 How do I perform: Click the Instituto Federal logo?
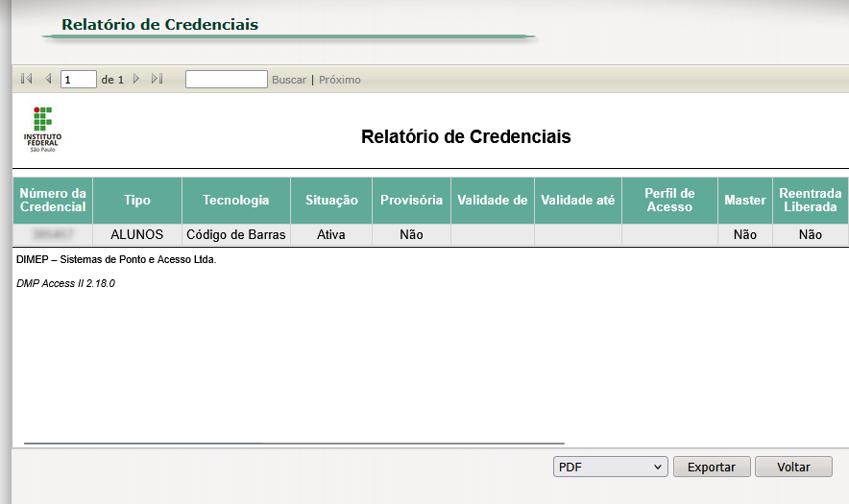pos(42,130)
